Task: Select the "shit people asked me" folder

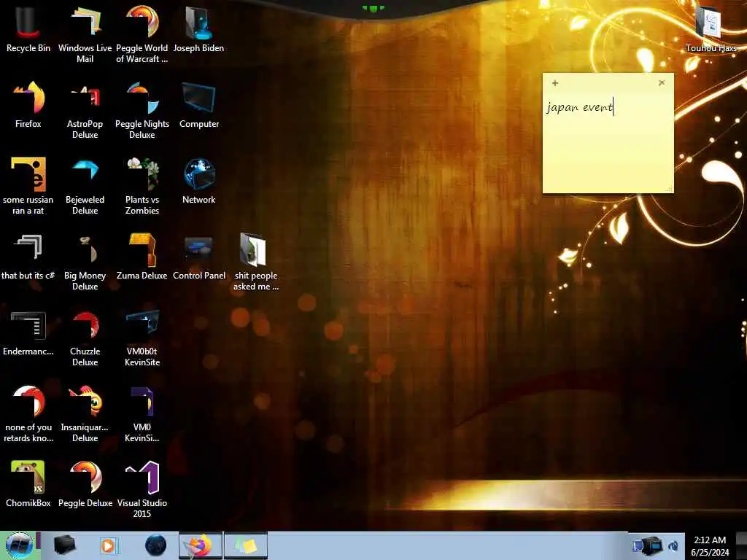Action: tap(255, 262)
